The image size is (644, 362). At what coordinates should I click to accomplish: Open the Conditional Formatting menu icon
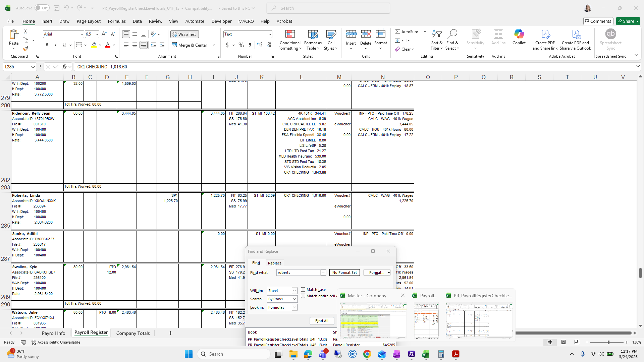290,34
